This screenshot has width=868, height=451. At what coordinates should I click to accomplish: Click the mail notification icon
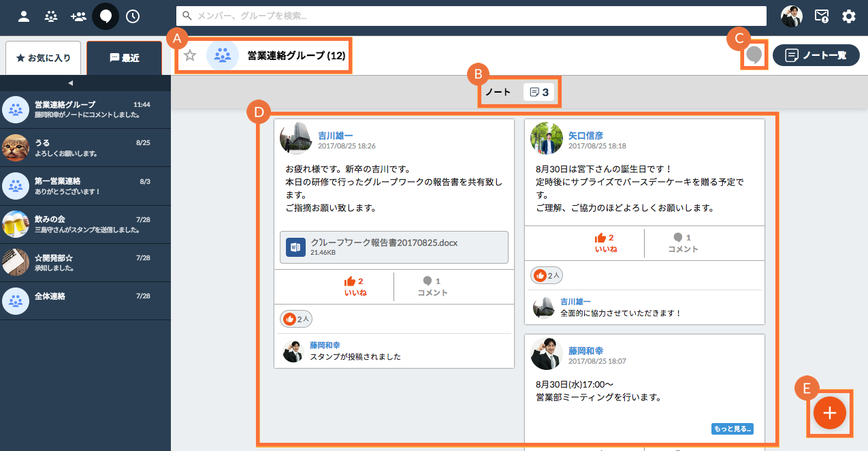[x=822, y=16]
